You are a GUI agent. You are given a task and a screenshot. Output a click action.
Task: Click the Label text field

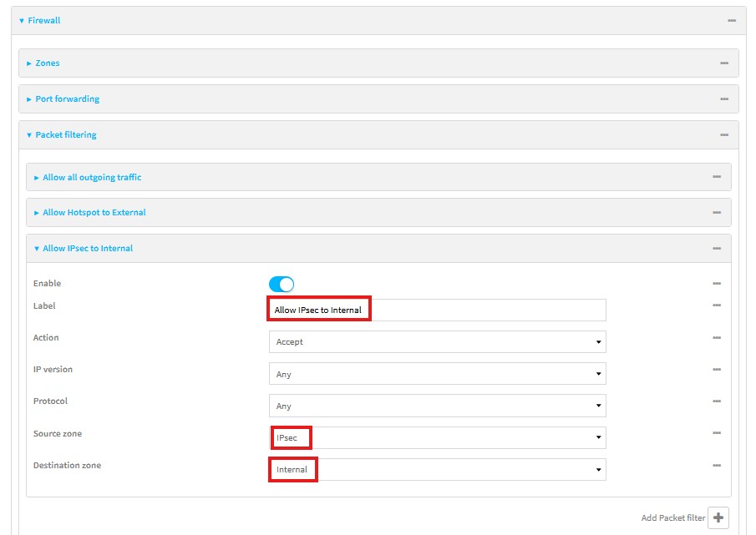[485, 310]
